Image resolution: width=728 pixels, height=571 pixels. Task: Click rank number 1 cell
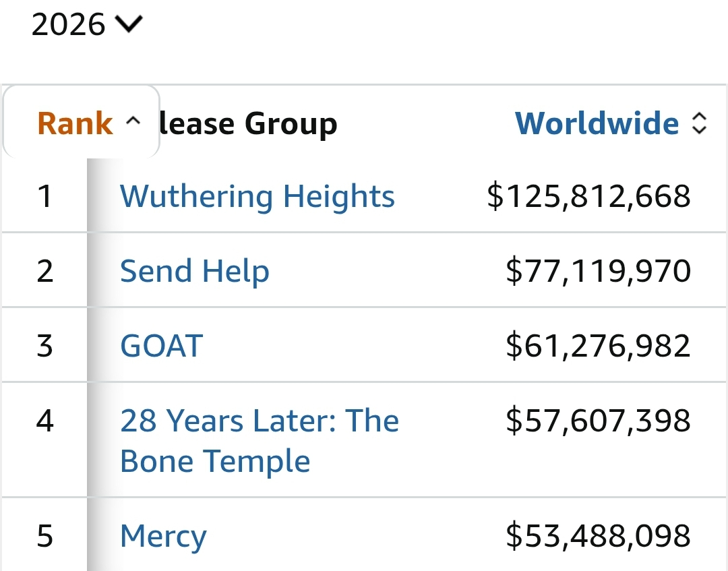tap(44, 196)
